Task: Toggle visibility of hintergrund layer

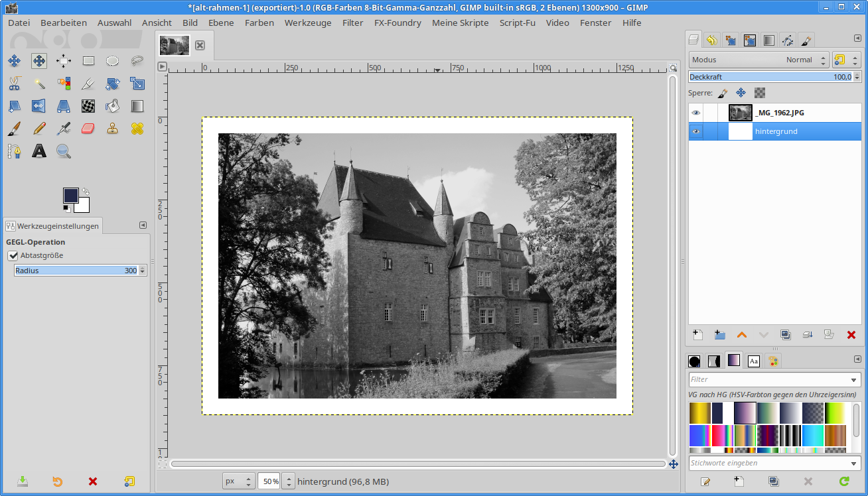Action: pos(695,131)
